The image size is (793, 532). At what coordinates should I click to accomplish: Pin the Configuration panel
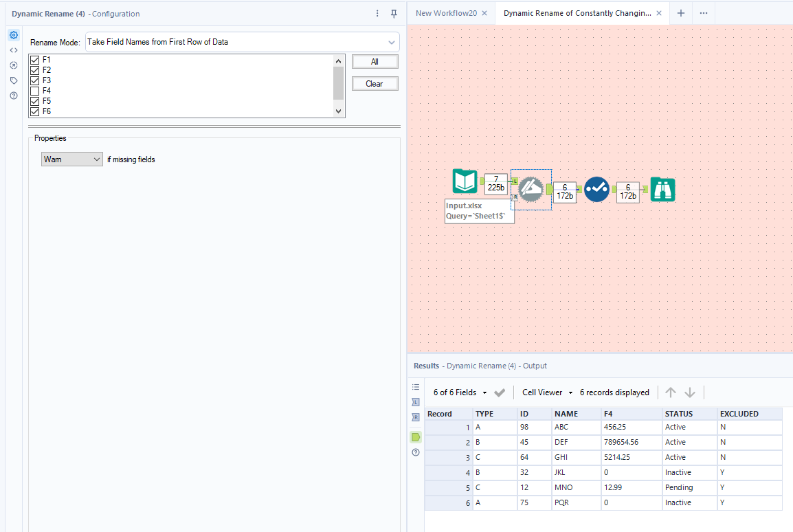[394, 14]
